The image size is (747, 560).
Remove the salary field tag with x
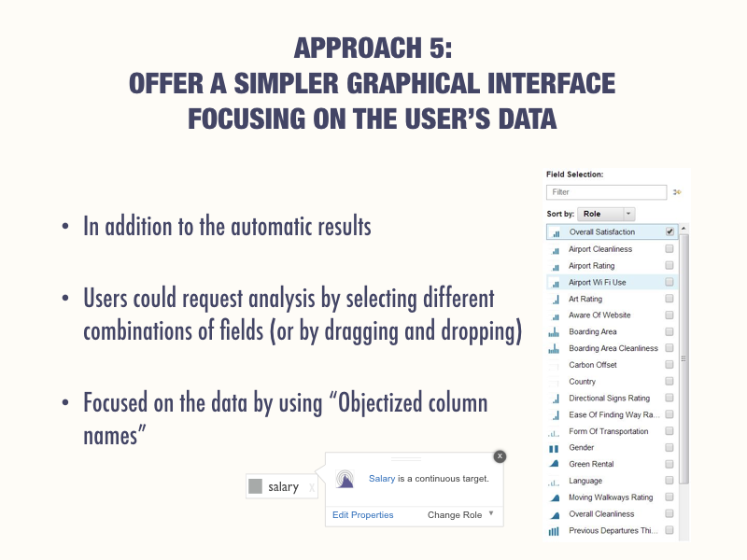click(312, 487)
